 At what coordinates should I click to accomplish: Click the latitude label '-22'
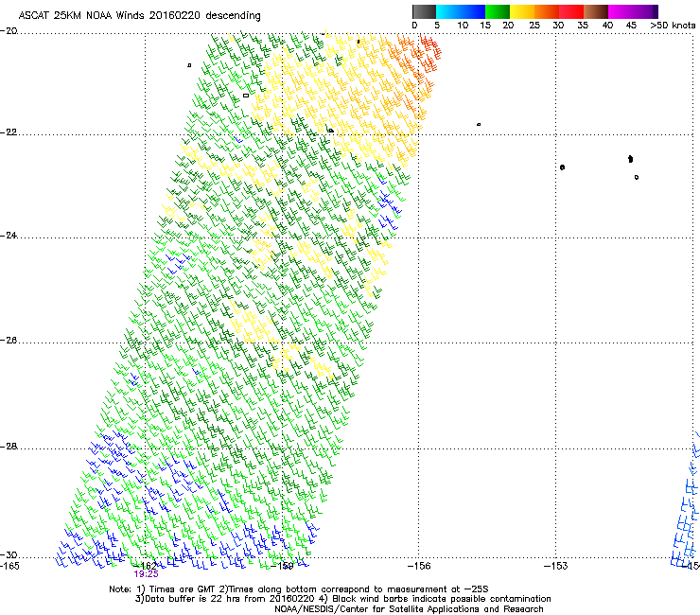tap(9, 132)
